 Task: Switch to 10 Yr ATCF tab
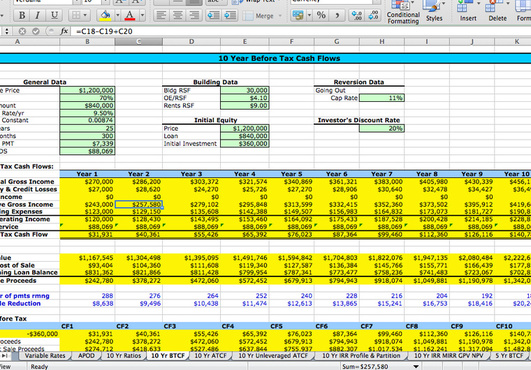pos(210,356)
